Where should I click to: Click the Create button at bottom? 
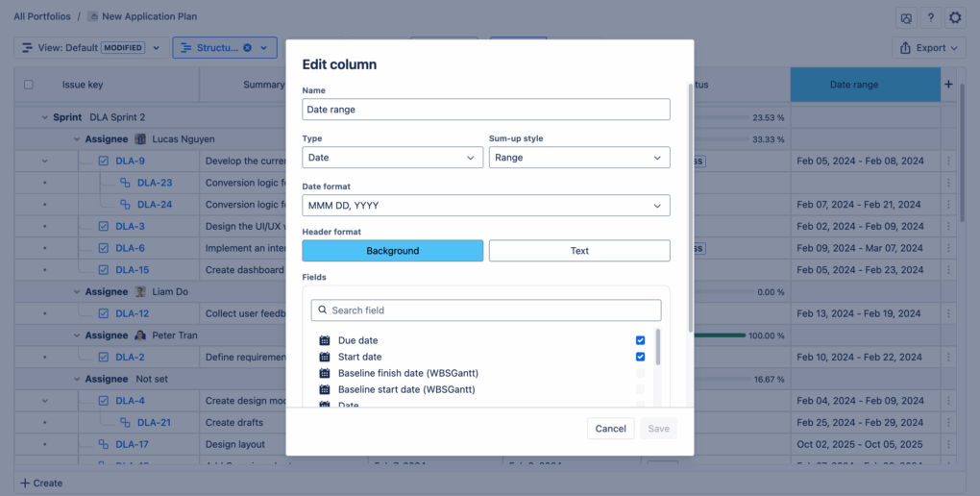pyautogui.click(x=41, y=483)
